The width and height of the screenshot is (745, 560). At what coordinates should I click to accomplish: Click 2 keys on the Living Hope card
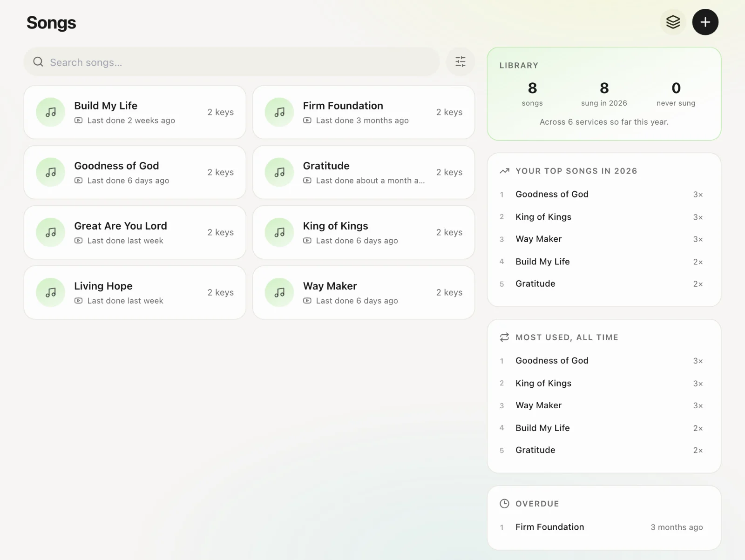[221, 292]
